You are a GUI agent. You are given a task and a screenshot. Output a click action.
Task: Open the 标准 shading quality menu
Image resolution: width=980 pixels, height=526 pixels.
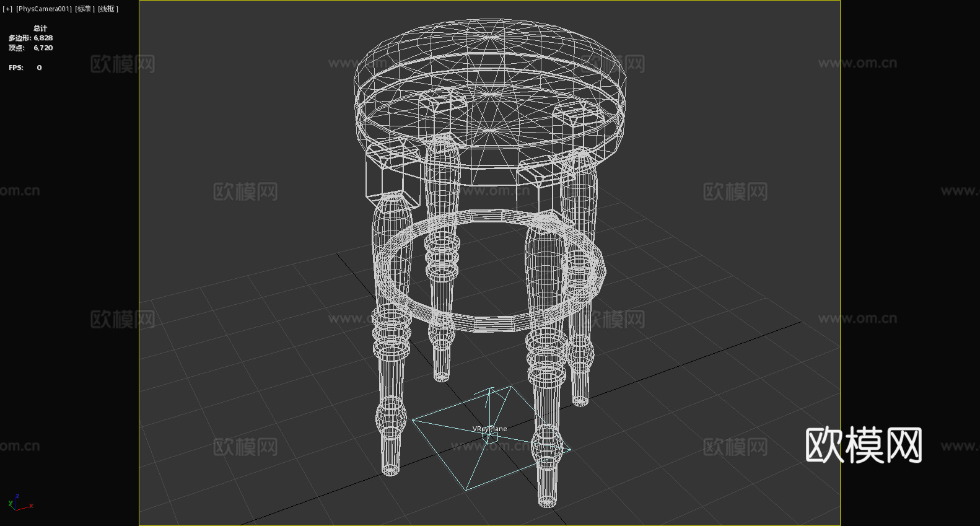[85, 9]
